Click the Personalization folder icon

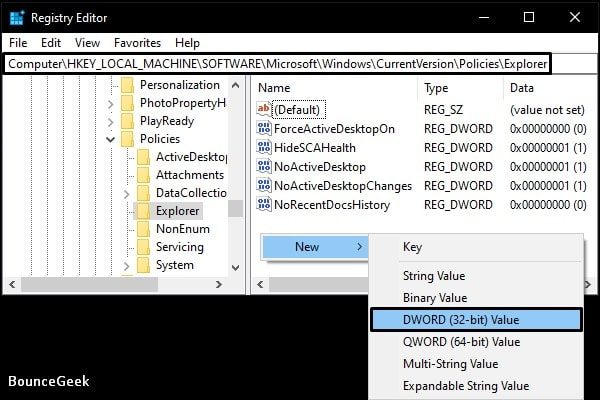[x=127, y=85]
